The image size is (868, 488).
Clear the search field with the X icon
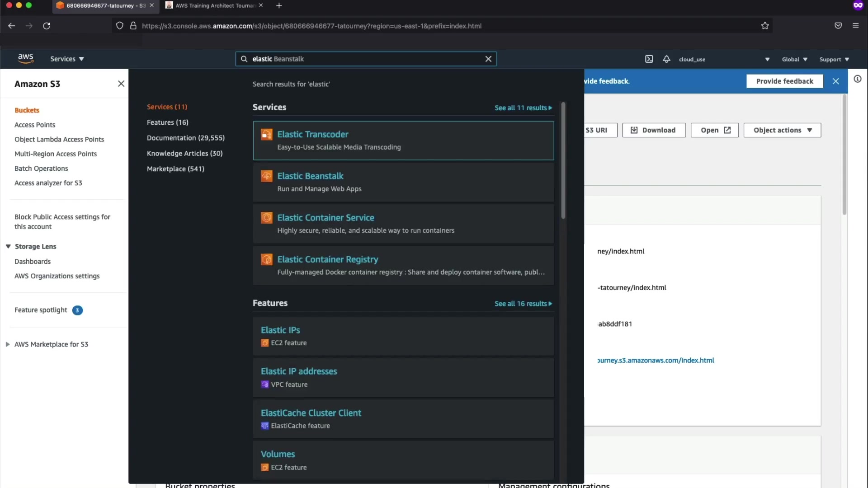click(488, 59)
